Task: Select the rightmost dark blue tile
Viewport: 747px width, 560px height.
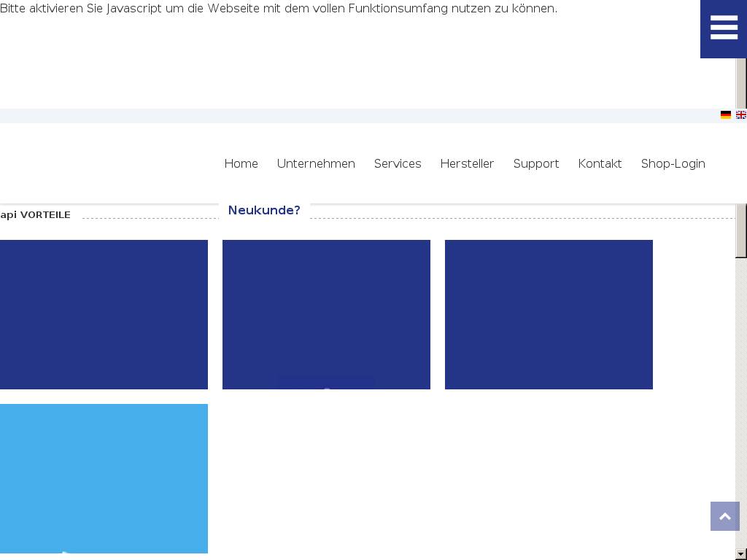Action: point(549,314)
